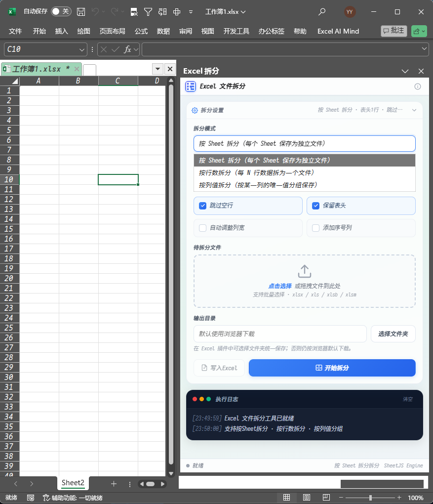Expand the formula bar chevron
The height and width of the screenshot is (504, 433).
click(x=424, y=48)
